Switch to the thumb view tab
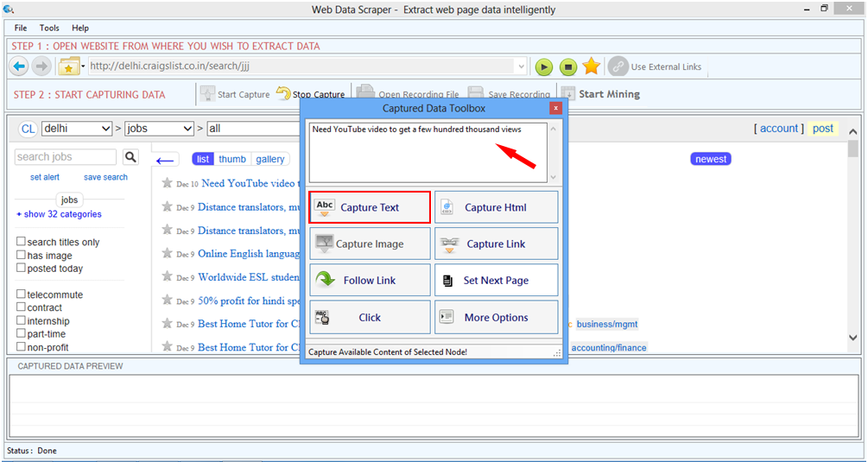 [232, 160]
